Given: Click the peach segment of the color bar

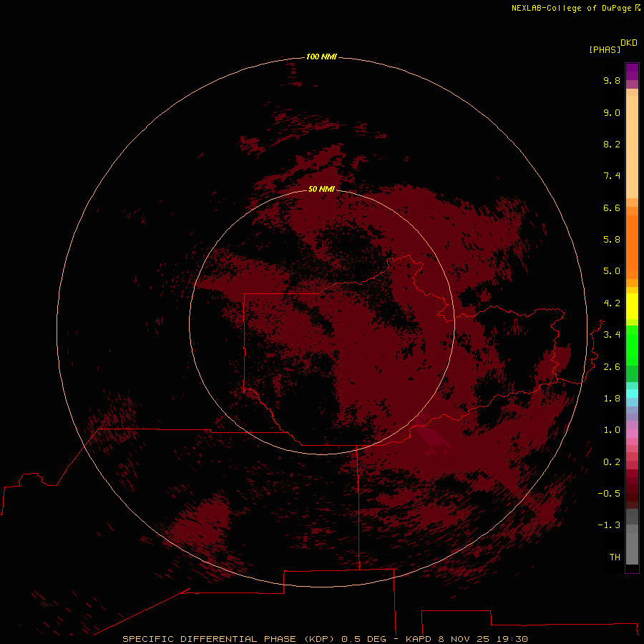Looking at the screenshot, I should pyautogui.click(x=632, y=147).
